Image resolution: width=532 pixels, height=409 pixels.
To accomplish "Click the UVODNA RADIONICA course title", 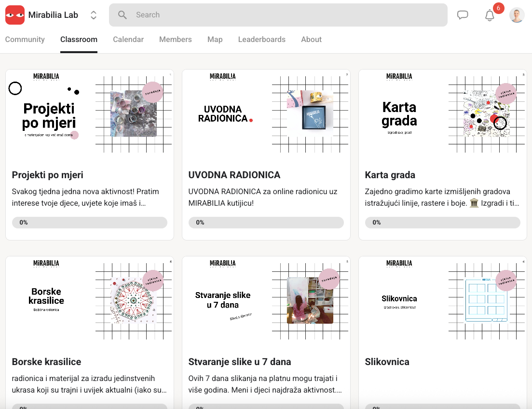I will coord(234,175).
